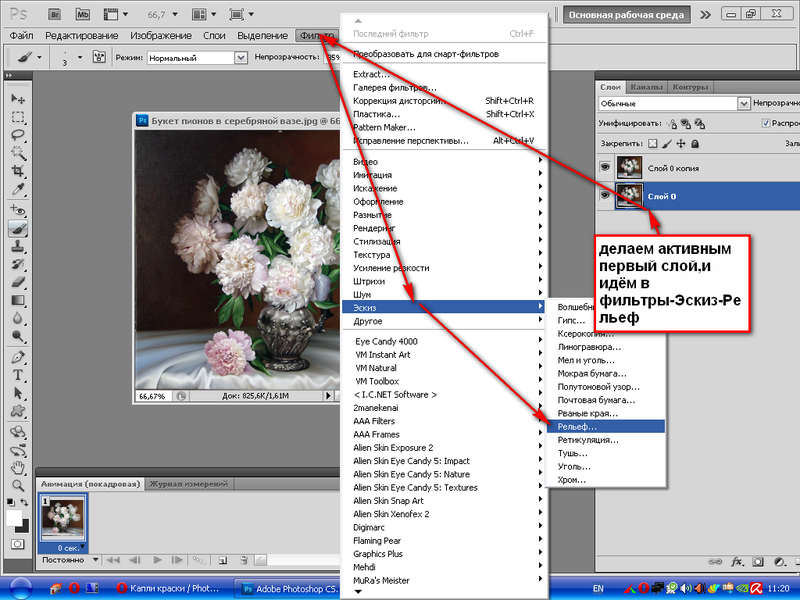Select the Eraser tool

[x=18, y=282]
